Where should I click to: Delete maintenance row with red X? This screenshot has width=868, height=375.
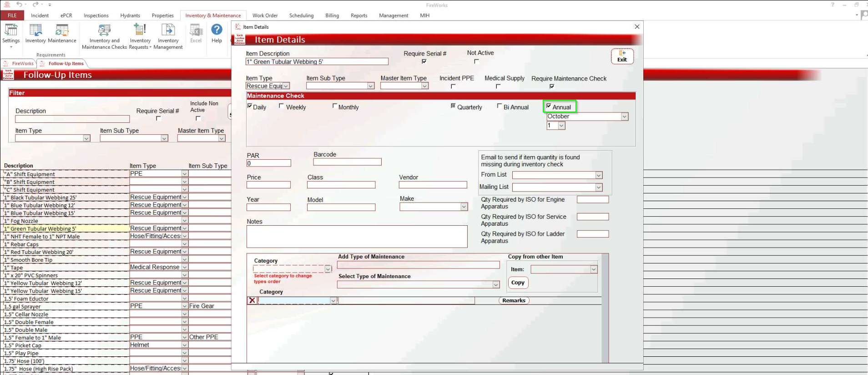tap(252, 300)
